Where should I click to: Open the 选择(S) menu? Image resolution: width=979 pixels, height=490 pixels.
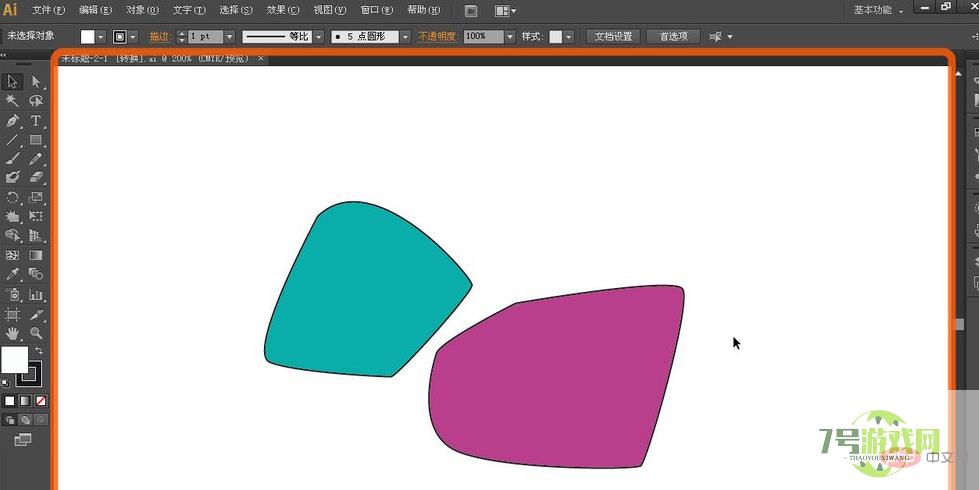pos(235,10)
